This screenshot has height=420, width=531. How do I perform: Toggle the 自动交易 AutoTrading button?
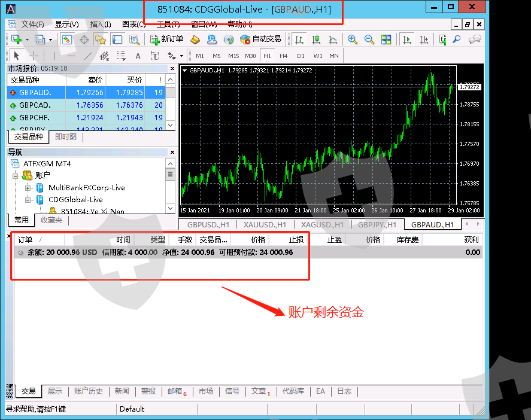coord(260,39)
